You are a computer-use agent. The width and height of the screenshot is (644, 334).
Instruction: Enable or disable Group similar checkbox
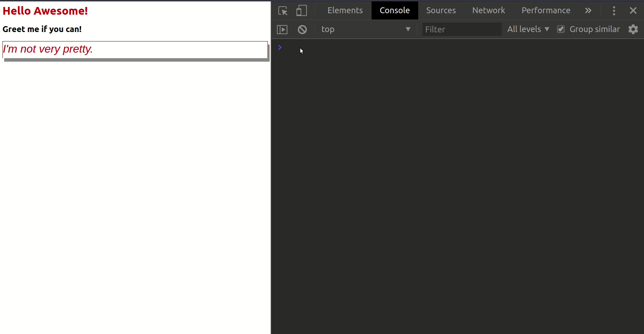561,29
